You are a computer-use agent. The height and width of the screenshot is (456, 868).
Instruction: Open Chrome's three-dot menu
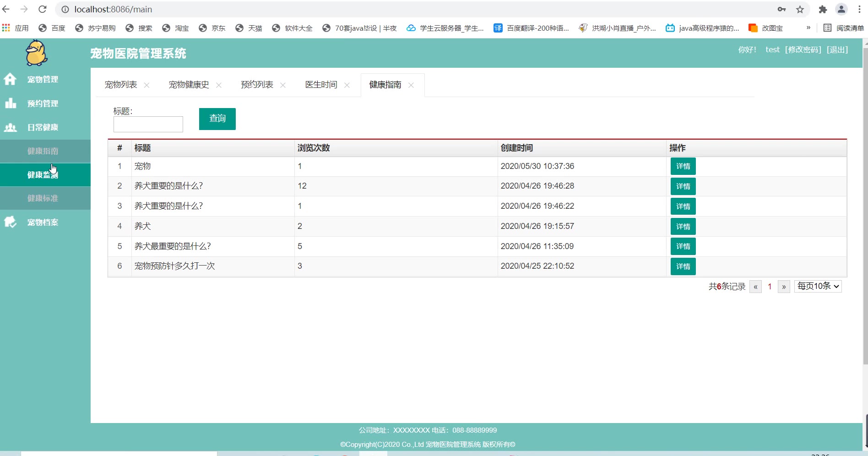point(859,9)
